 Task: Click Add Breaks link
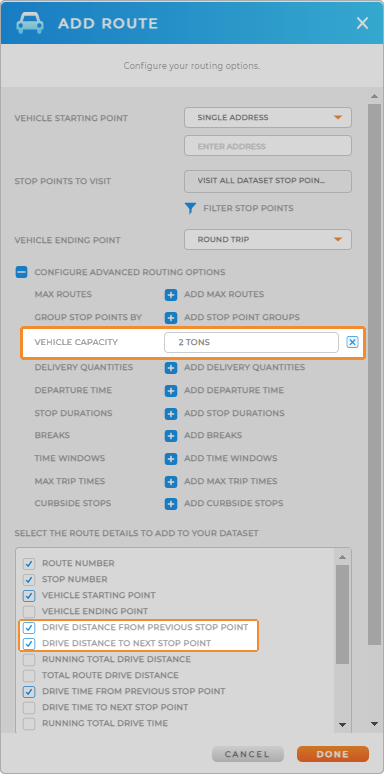[213, 435]
